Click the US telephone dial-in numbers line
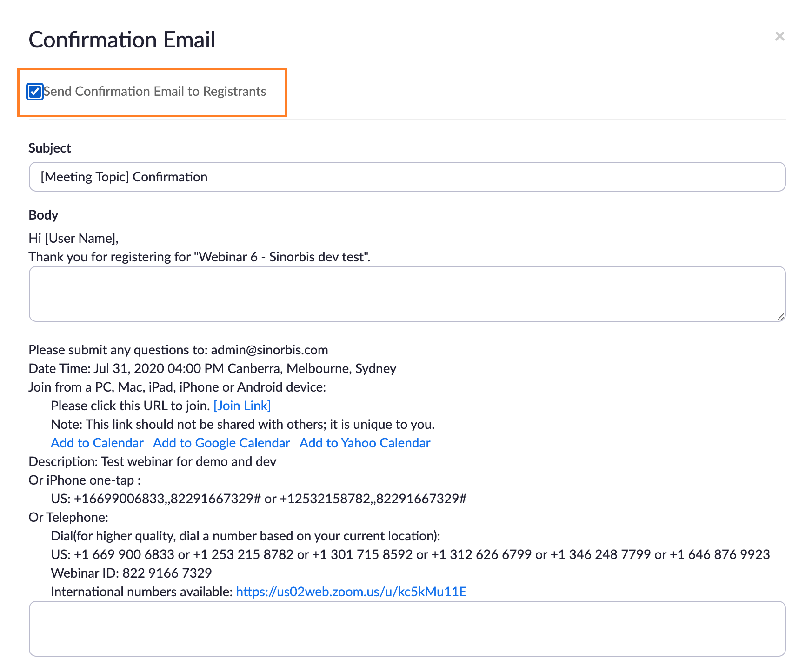The image size is (812, 666). click(409, 554)
